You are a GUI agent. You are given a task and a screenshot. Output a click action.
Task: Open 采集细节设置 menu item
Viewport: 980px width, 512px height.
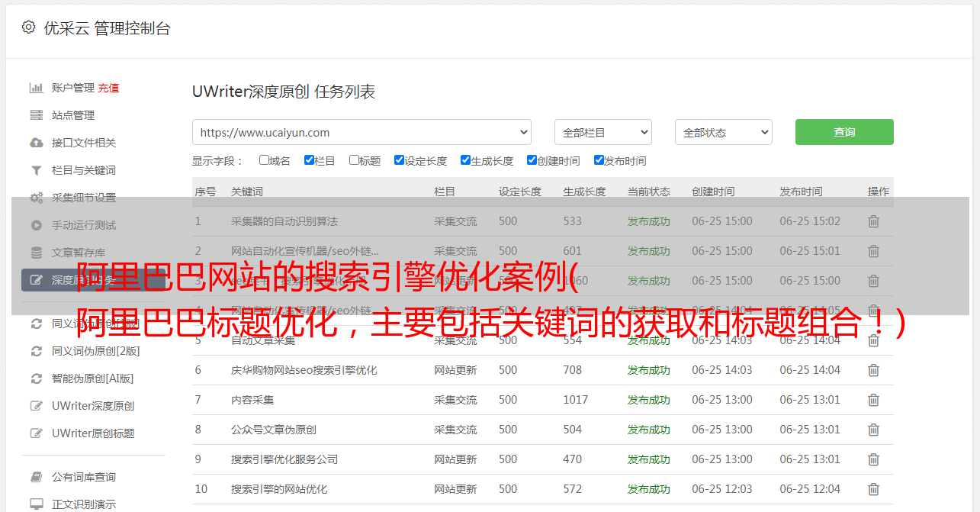coord(84,198)
